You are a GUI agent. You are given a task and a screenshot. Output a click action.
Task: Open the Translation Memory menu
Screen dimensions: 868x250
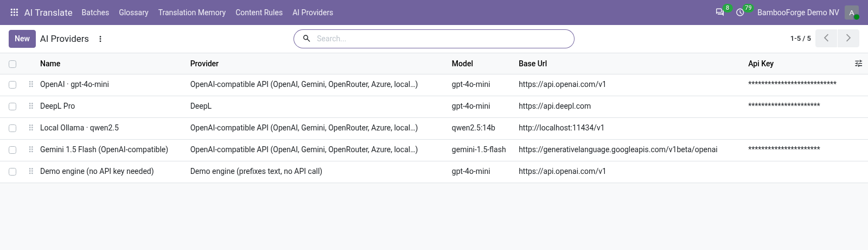point(192,12)
